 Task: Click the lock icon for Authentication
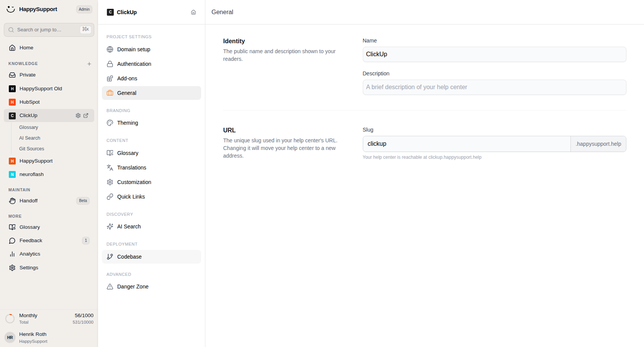coord(110,64)
